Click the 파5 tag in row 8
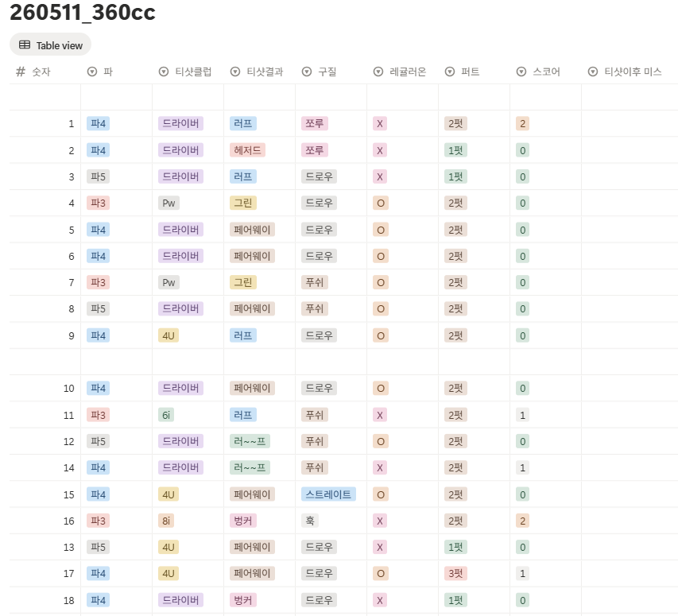678x616 pixels. (98, 309)
